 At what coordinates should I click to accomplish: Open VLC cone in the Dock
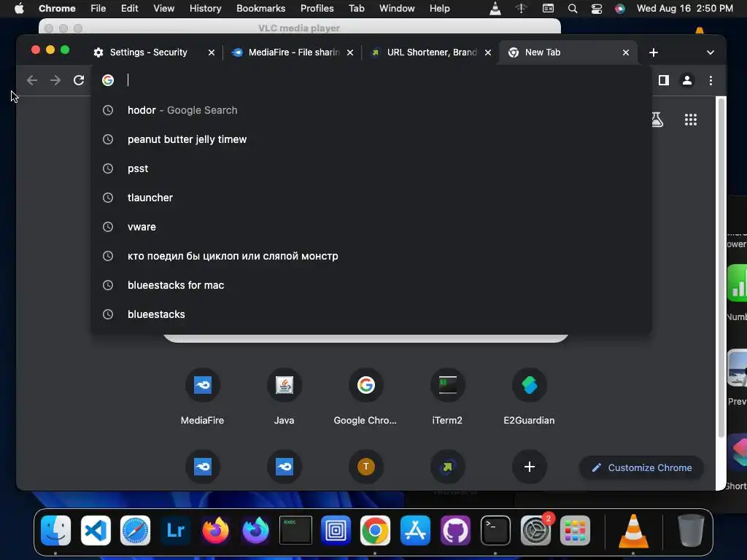(633, 530)
